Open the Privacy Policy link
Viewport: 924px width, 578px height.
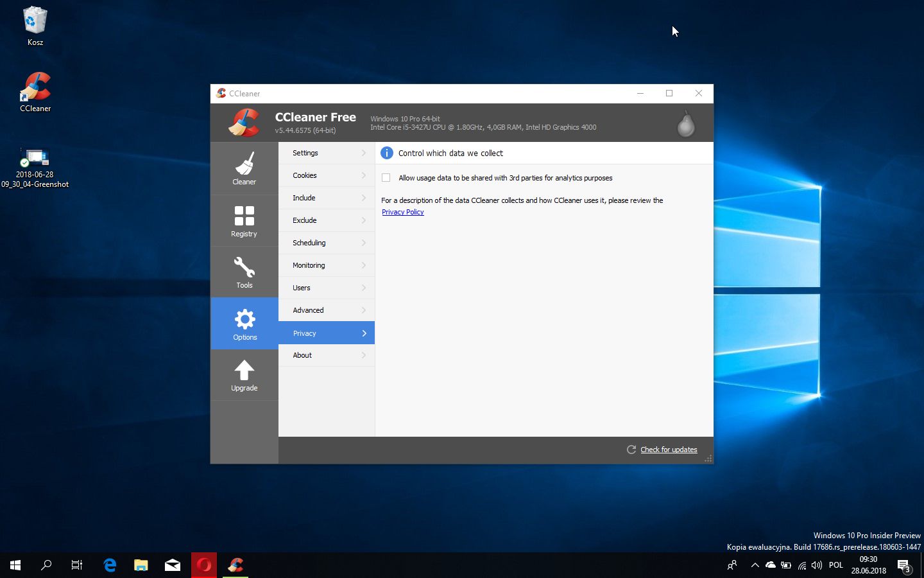point(403,212)
